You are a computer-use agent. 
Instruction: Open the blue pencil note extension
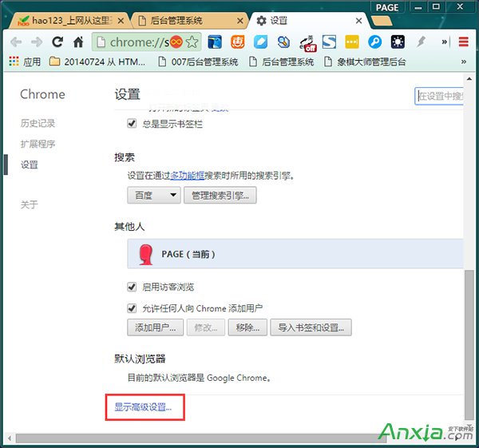tap(260, 42)
